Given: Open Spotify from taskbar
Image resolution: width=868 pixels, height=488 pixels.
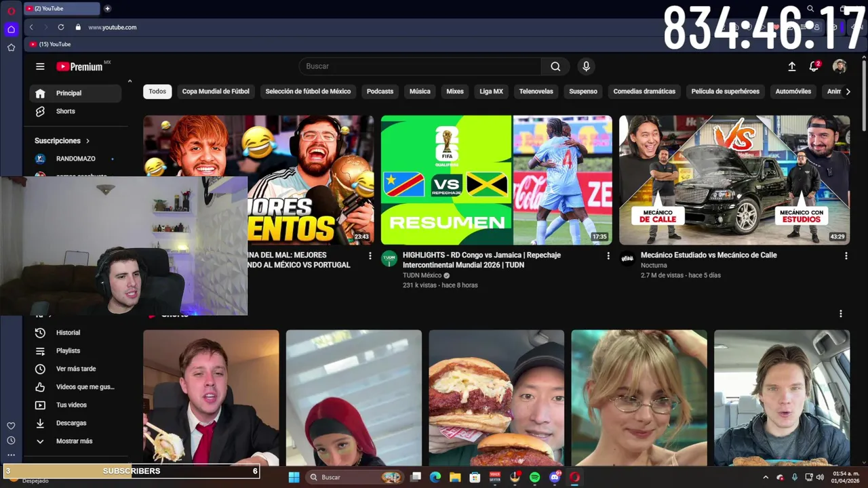Looking at the screenshot, I should click(x=534, y=477).
